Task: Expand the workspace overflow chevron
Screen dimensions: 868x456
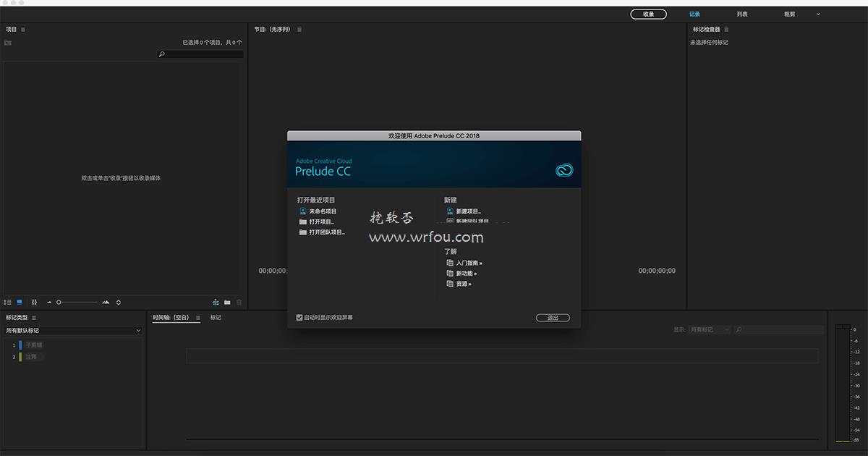Action: [819, 14]
